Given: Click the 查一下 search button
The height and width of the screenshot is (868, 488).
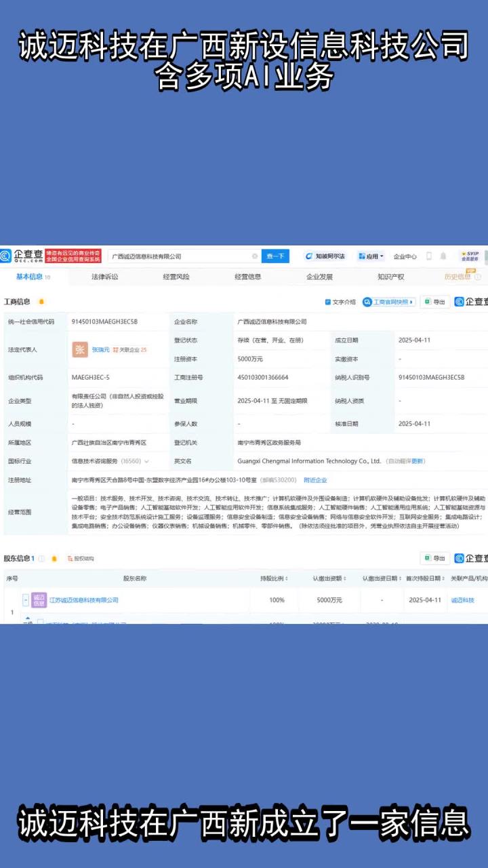Looking at the screenshot, I should [x=275, y=256].
